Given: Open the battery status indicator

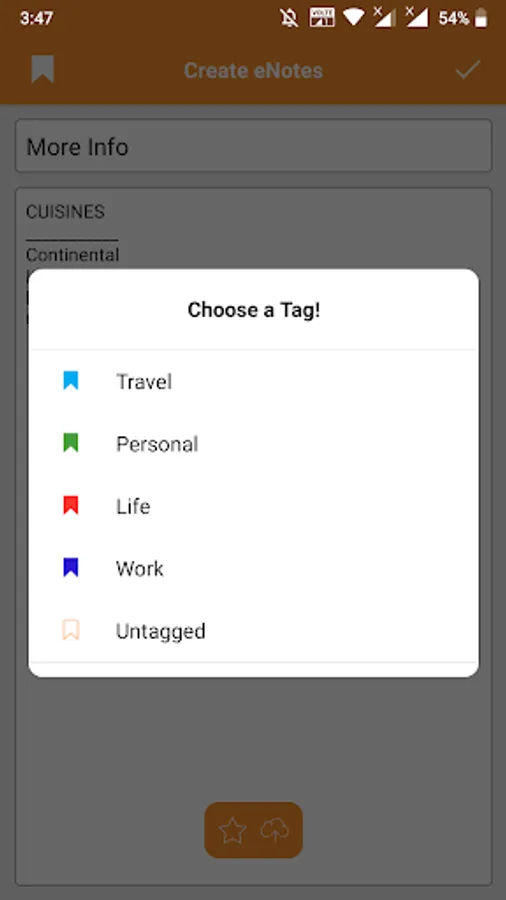Looking at the screenshot, I should (481, 18).
